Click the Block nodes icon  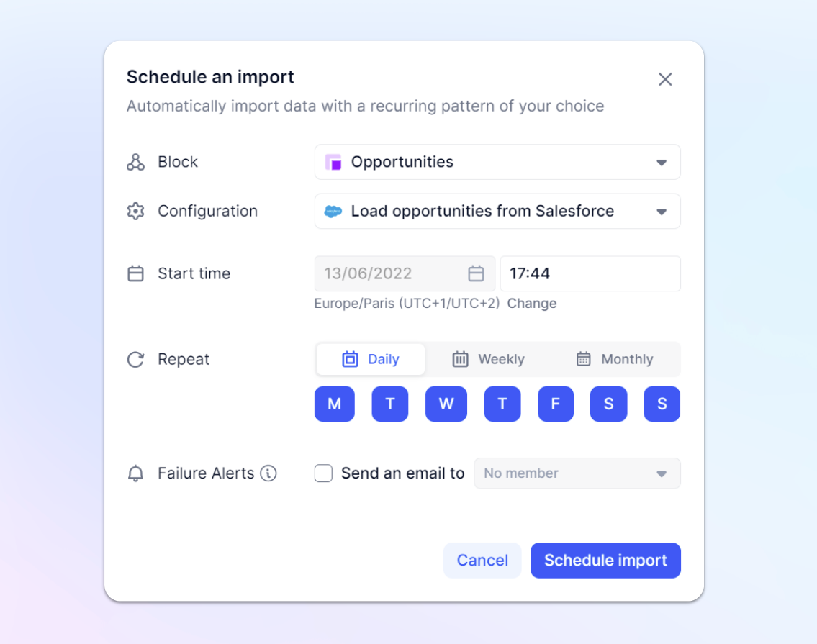pyautogui.click(x=135, y=162)
